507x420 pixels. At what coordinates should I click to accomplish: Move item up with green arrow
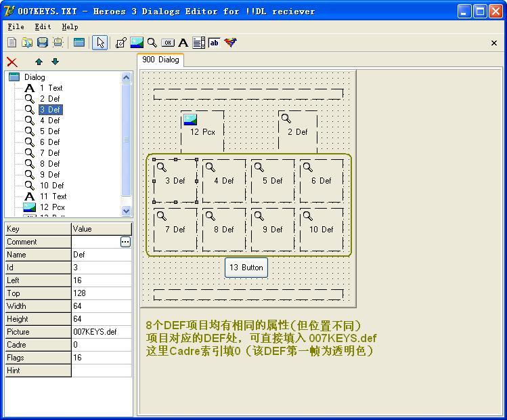pos(39,62)
